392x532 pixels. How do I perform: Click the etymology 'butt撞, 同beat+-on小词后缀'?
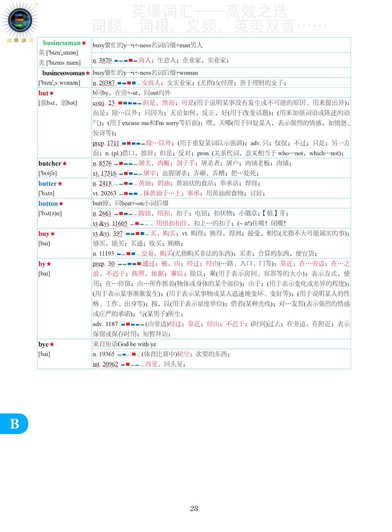point(130,203)
